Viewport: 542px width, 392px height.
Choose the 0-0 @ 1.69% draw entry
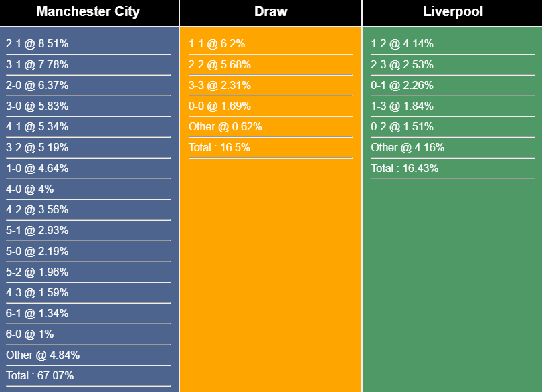[219, 106]
